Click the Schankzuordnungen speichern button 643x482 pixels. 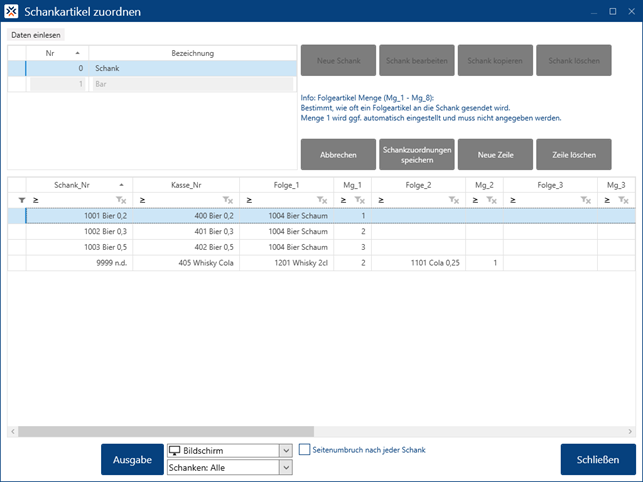(416, 155)
